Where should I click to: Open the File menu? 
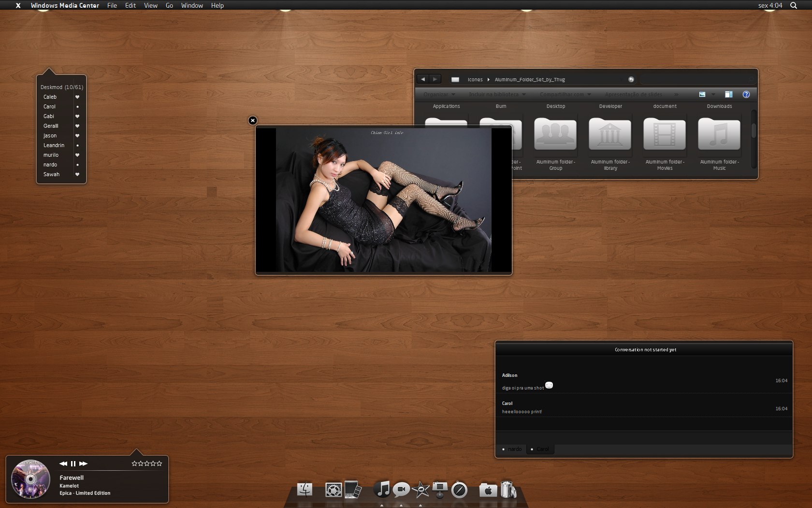[x=112, y=5]
